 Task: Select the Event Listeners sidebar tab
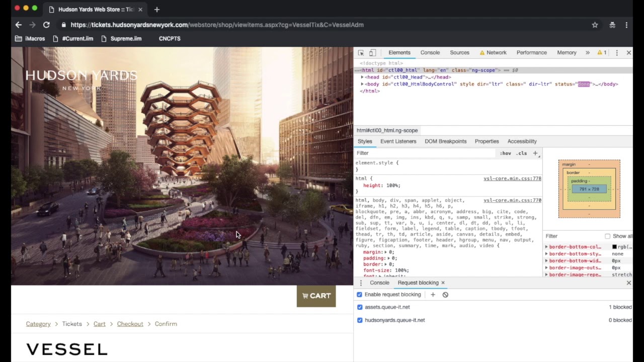(x=398, y=142)
